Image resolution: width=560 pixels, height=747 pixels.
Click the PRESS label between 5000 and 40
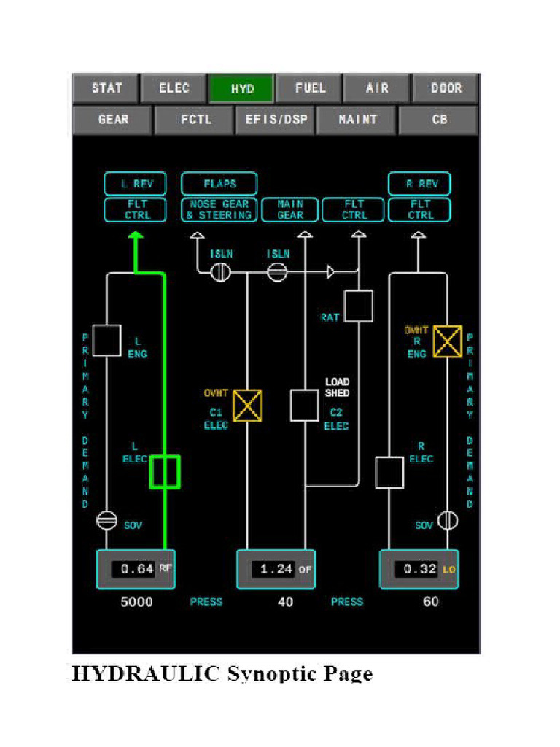point(206,602)
